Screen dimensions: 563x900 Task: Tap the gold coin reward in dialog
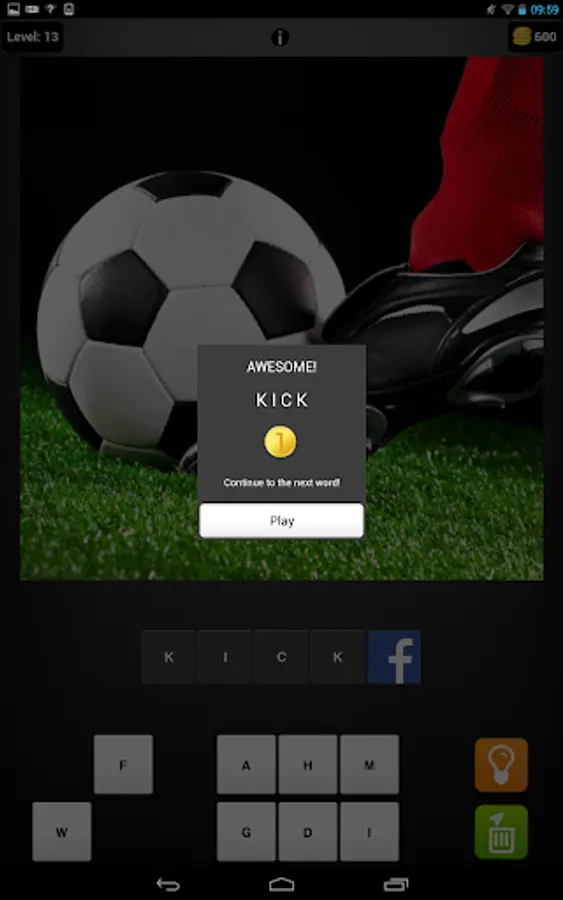coord(280,442)
